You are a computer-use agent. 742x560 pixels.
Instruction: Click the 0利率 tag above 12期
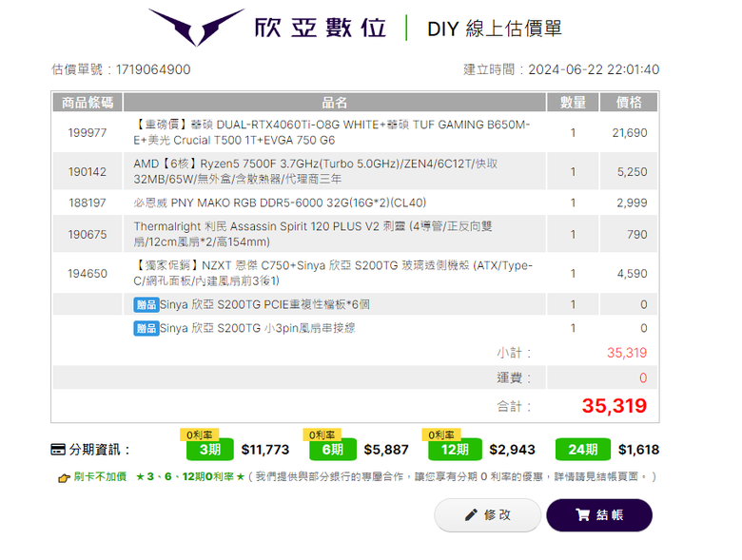[x=441, y=434]
